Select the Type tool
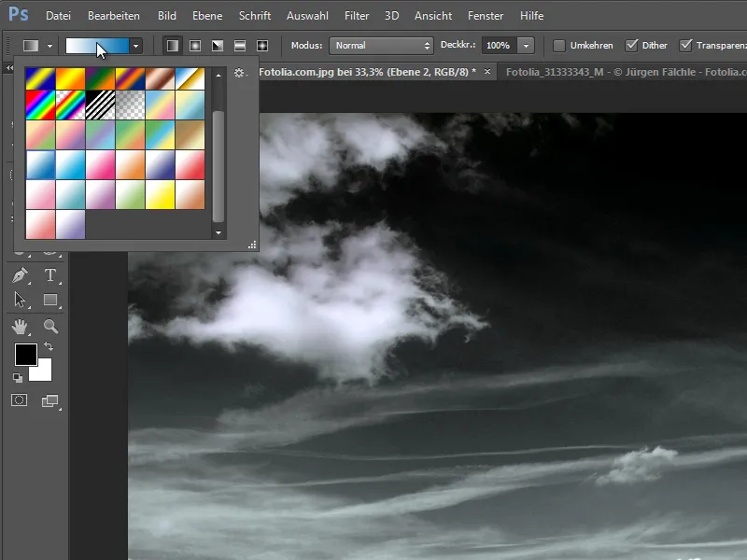Viewport: 747px width, 560px height. tap(50, 275)
